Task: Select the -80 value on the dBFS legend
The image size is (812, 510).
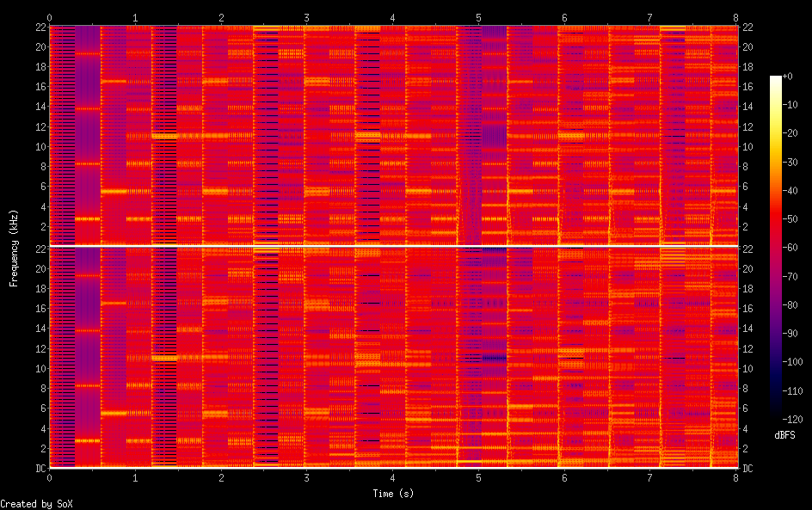Action: 790,305
